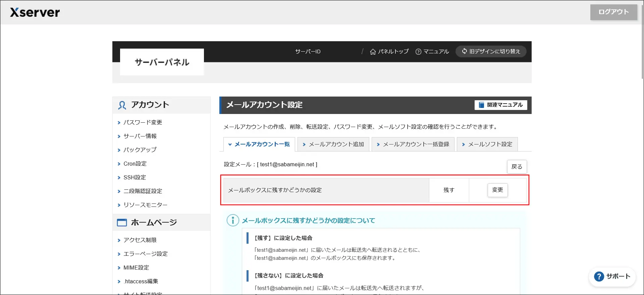Click the 戻る button

coord(517,167)
